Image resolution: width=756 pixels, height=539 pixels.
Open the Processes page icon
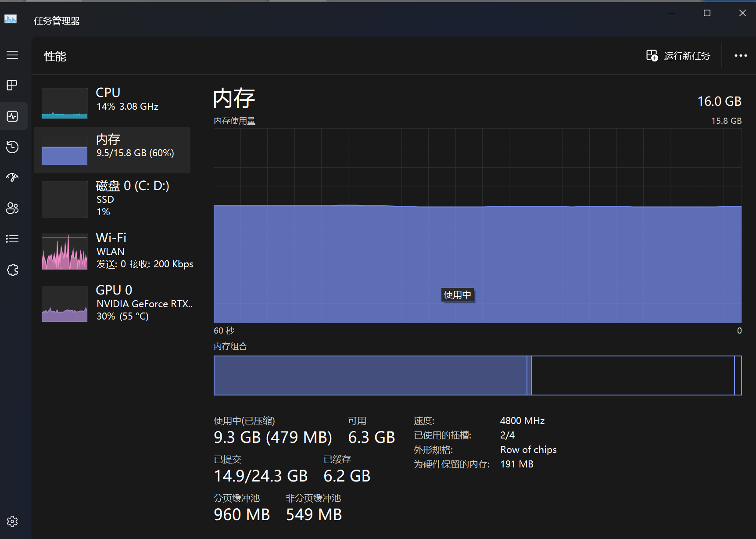(12, 85)
